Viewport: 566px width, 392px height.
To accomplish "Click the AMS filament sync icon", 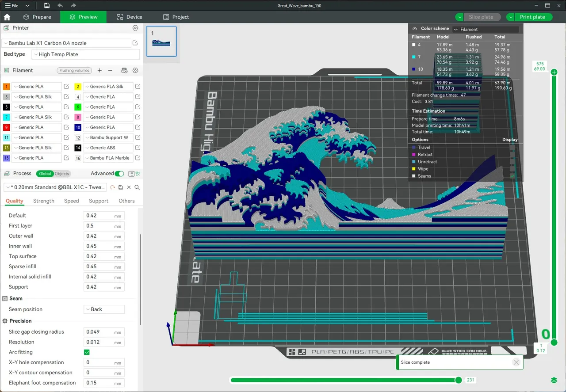I will coord(125,70).
